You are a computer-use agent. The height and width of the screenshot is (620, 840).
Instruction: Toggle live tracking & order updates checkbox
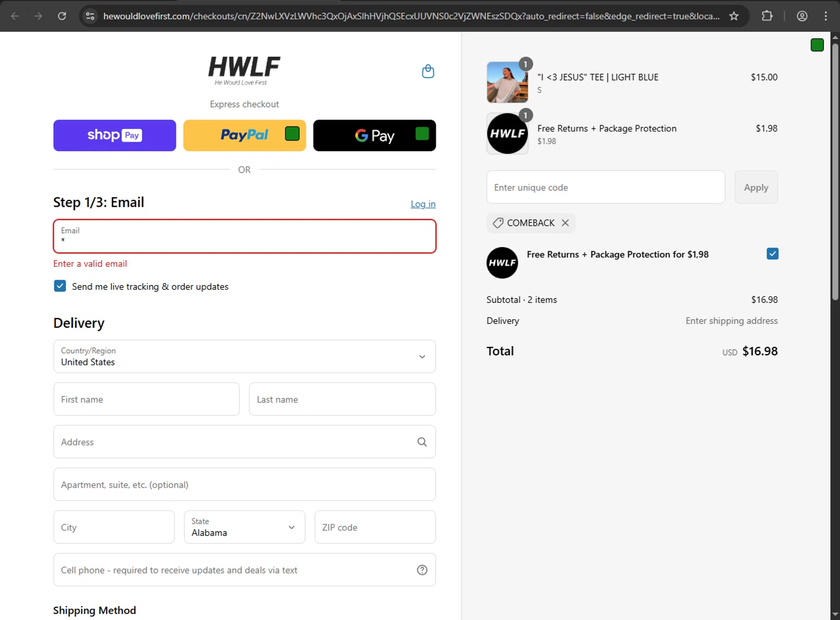pyautogui.click(x=60, y=286)
